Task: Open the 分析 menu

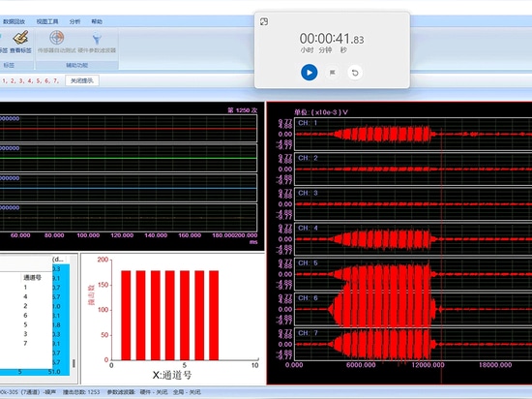Action: 74,21
